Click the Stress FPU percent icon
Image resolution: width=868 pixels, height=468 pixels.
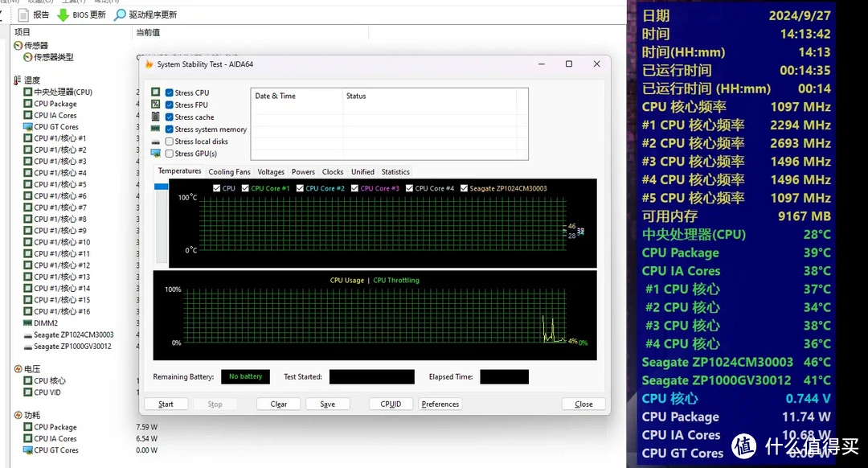156,104
